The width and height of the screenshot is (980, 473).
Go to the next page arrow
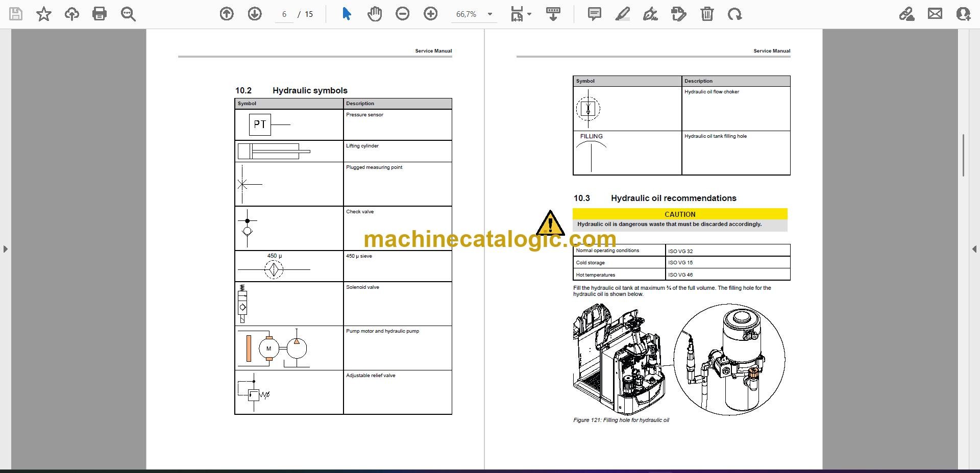(x=255, y=14)
